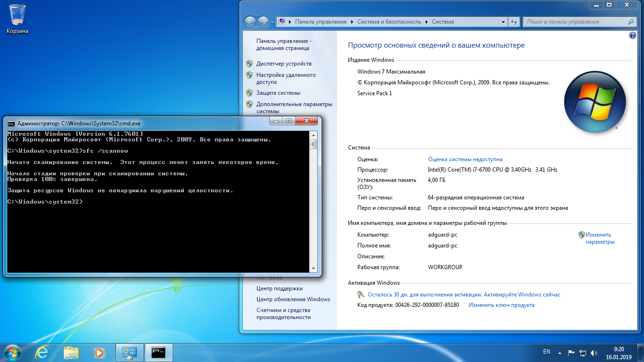
Task: Open the Control Panel help icon
Action: click(x=633, y=35)
